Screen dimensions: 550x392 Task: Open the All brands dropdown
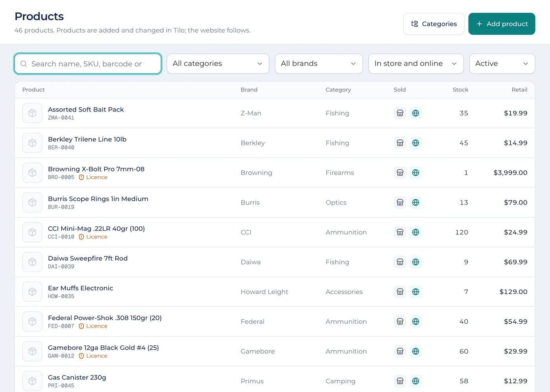[319, 64]
